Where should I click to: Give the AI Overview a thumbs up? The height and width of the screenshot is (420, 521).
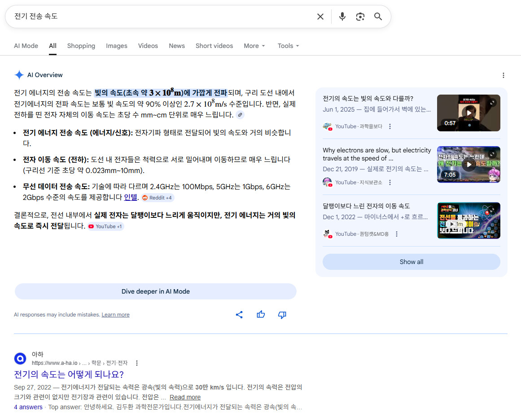(x=261, y=315)
